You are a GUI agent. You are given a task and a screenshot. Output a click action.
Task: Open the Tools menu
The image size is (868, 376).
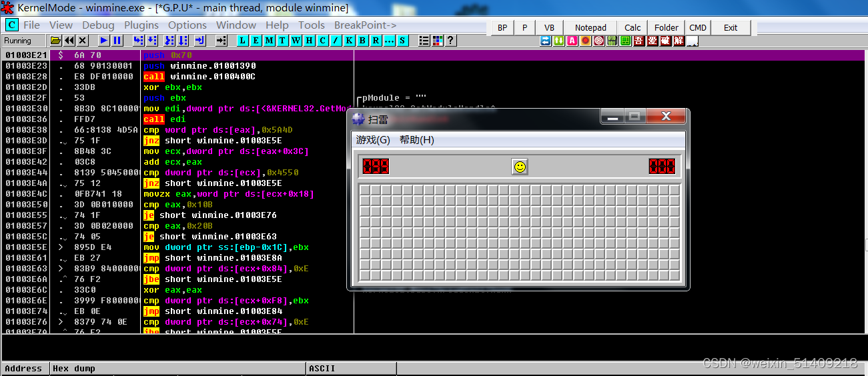312,25
